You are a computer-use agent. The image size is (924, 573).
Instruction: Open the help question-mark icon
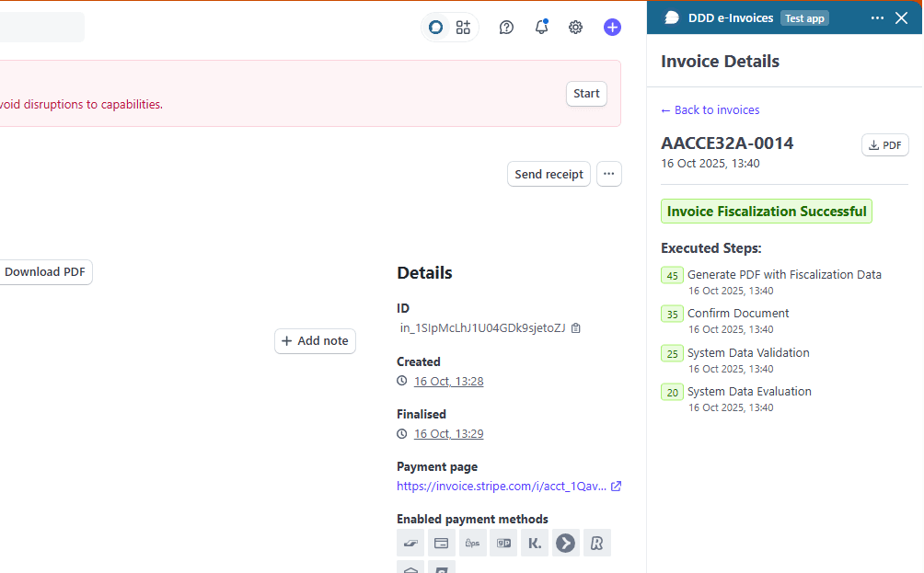pos(506,27)
